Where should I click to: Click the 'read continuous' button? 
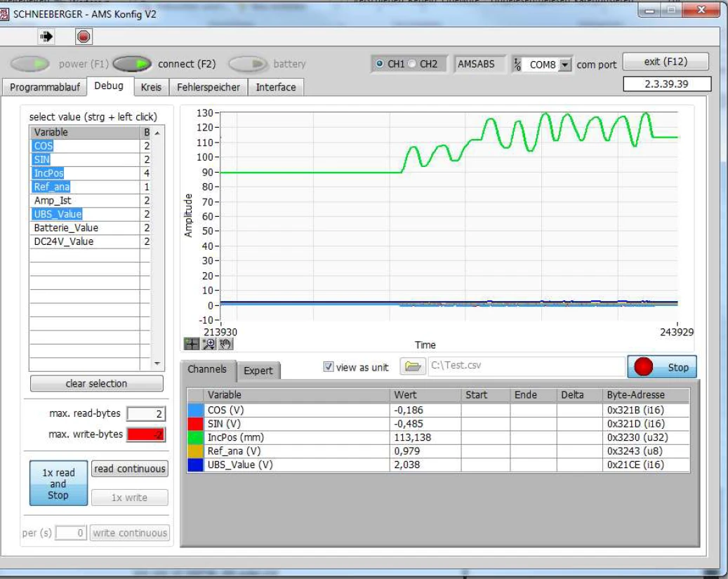click(x=130, y=469)
